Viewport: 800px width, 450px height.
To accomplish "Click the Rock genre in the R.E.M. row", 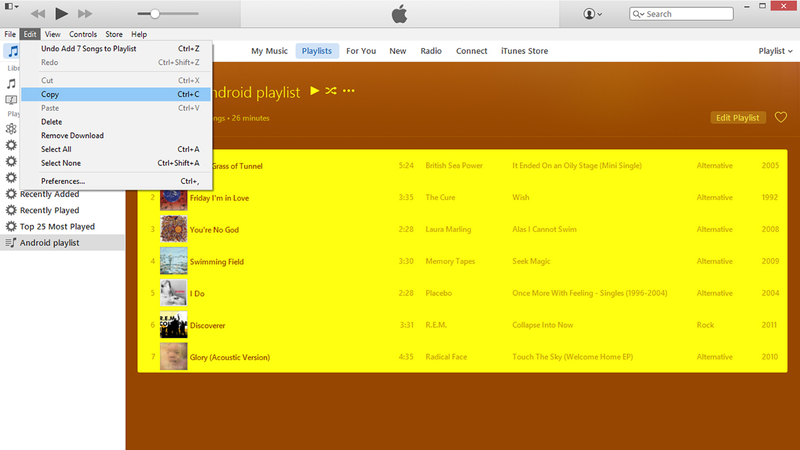I will tap(705, 325).
